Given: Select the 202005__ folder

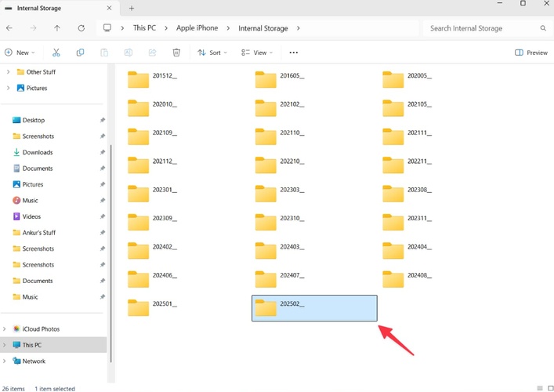Looking at the screenshot, I should (407, 79).
